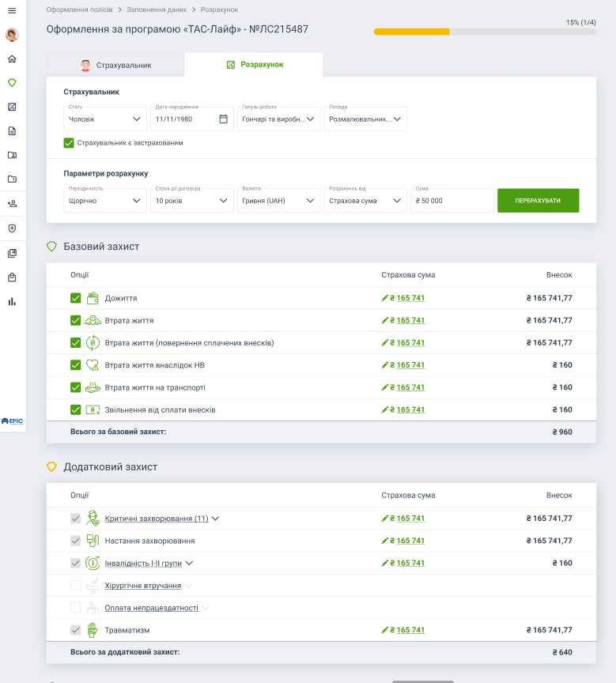Click the green shield icon in sidebar
Image resolution: width=616 pixels, height=683 pixels.
[12, 83]
